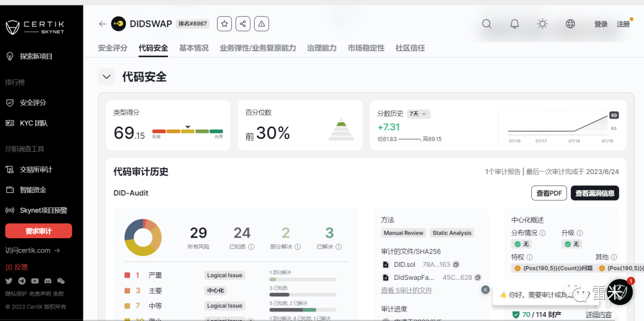Click the CertiK Skynet logo

pos(35,27)
